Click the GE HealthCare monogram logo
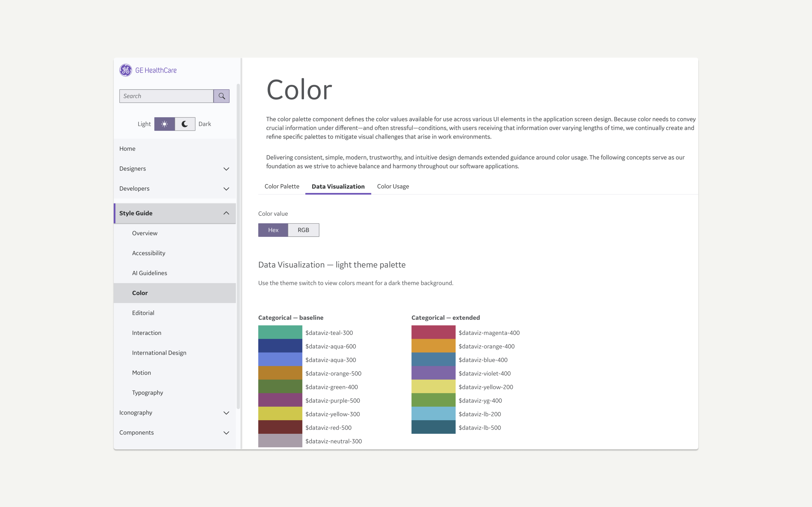 click(125, 70)
